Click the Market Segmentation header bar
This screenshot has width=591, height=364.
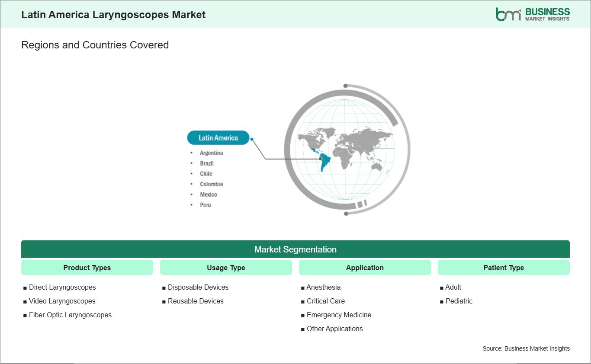click(x=295, y=249)
